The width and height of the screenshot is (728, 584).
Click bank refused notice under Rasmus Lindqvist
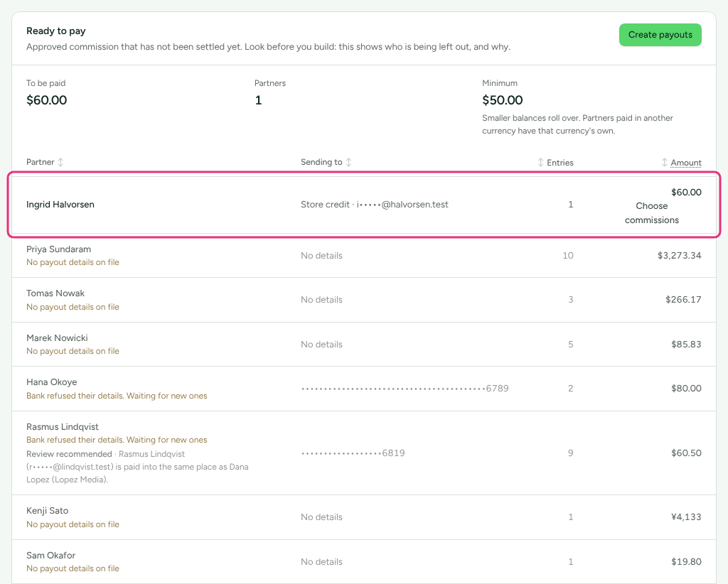[x=117, y=440]
